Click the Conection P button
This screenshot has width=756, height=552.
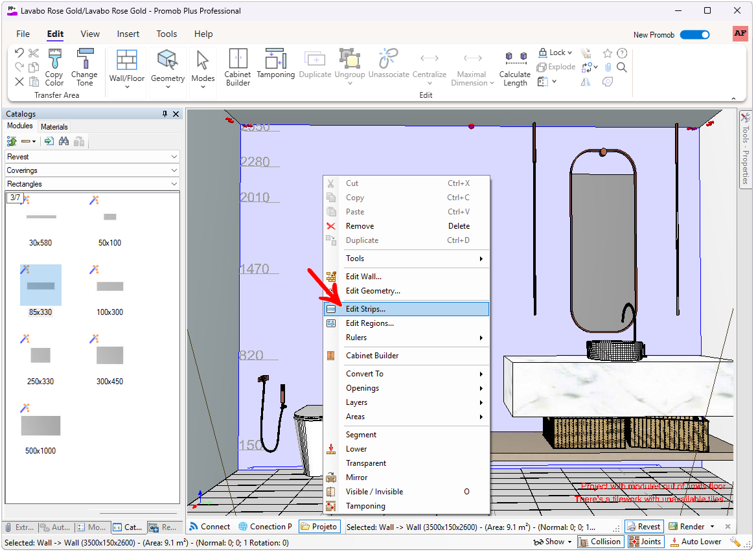click(x=265, y=527)
